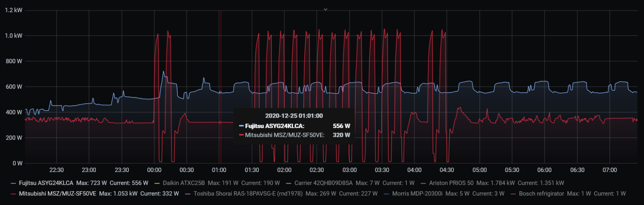Open color picker for Mitsubishi MSZ/MUZ-SF50VE legend swatch

(14, 194)
